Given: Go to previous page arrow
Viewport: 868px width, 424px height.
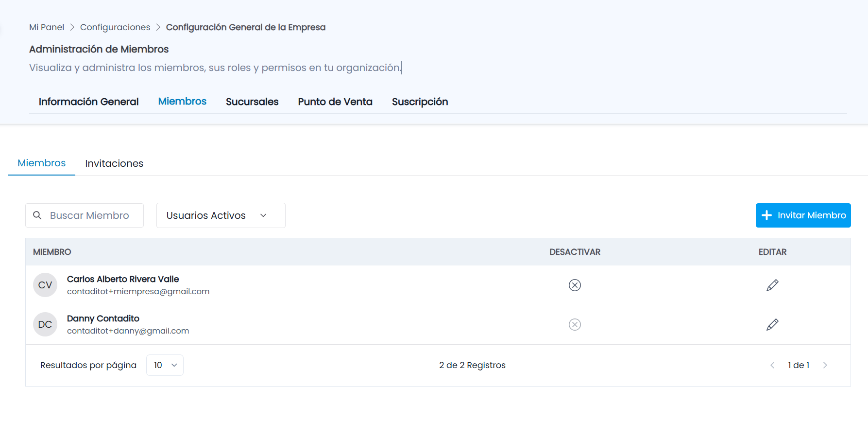Looking at the screenshot, I should pos(772,365).
